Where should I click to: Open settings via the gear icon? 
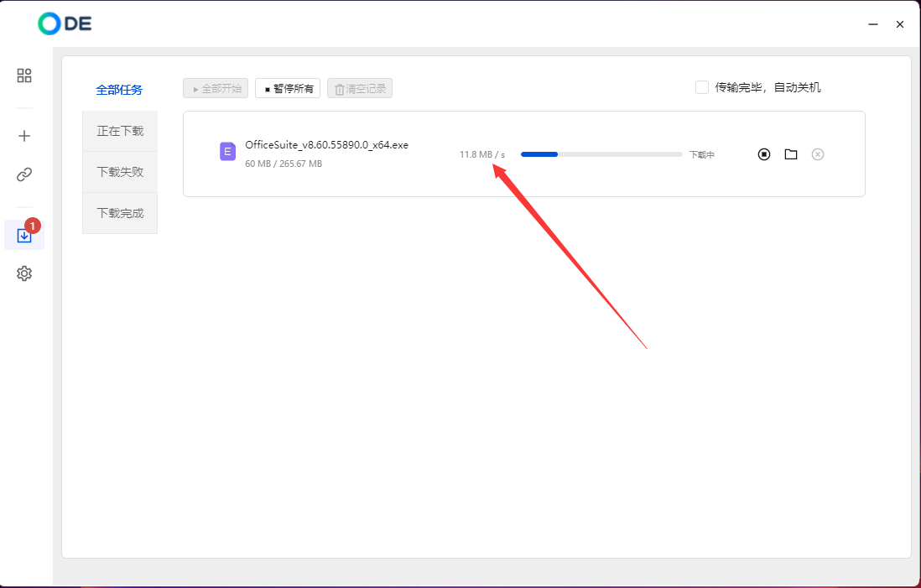[24, 273]
